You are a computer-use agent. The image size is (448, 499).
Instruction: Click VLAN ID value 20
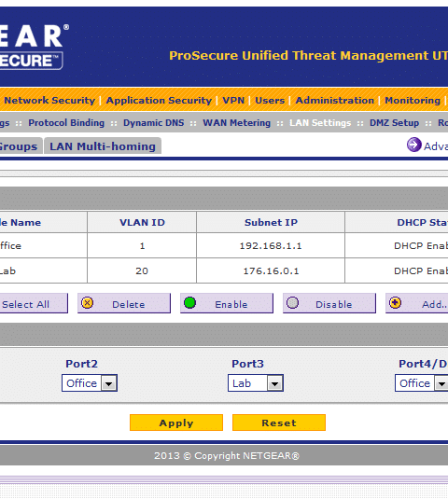tap(142, 271)
